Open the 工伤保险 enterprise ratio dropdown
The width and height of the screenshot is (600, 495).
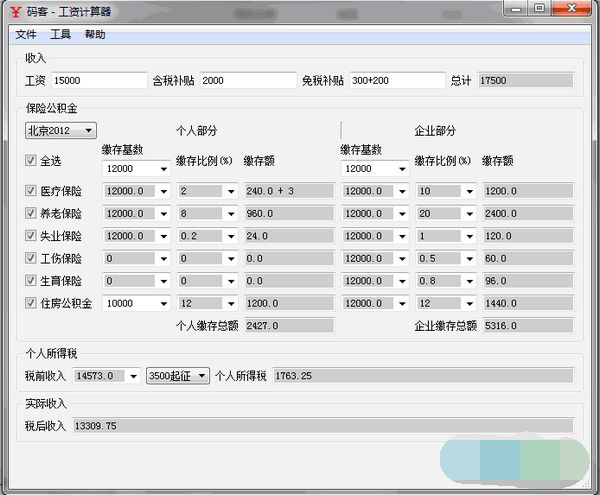468,258
